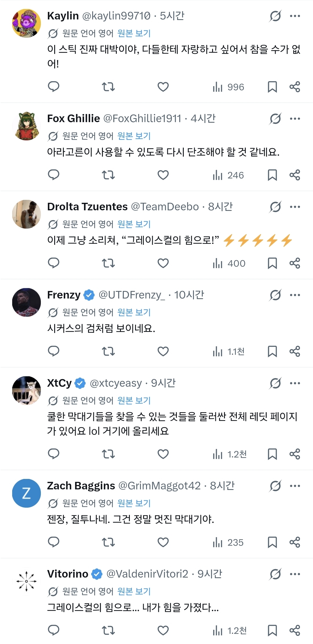Viewport: 313px width, 644px height.
Task: Share Frenzy's tweet
Action: [295, 351]
